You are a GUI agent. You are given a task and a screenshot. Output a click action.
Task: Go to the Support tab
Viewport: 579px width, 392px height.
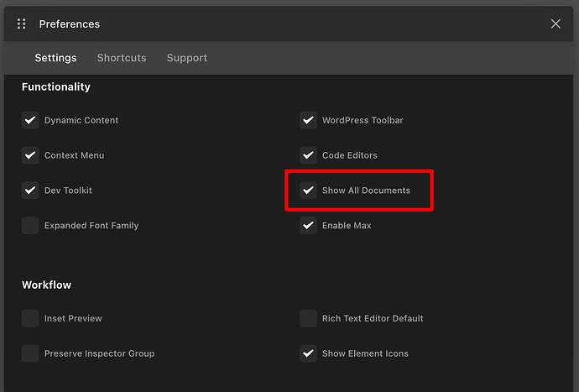tap(186, 58)
